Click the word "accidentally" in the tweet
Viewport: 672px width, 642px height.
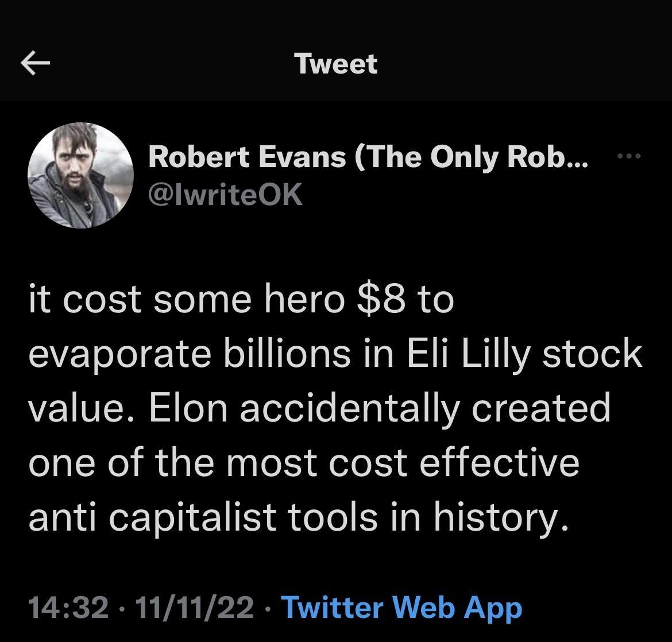[350, 407]
